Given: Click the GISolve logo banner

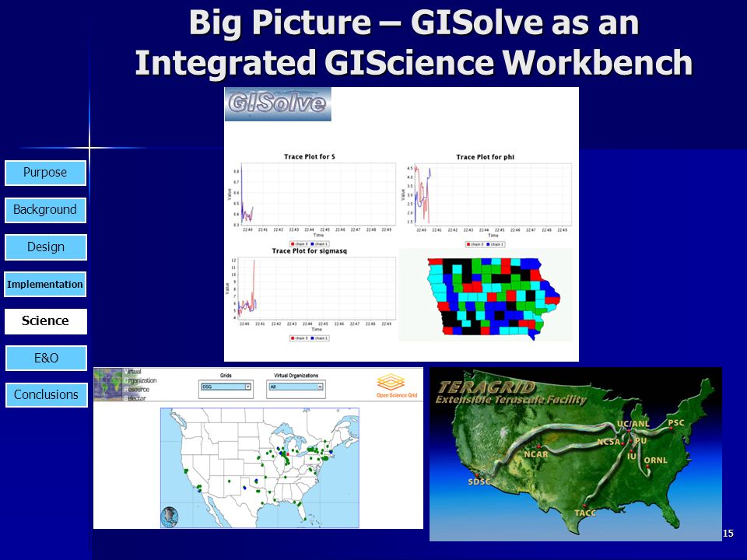Looking at the screenshot, I should point(278,104).
